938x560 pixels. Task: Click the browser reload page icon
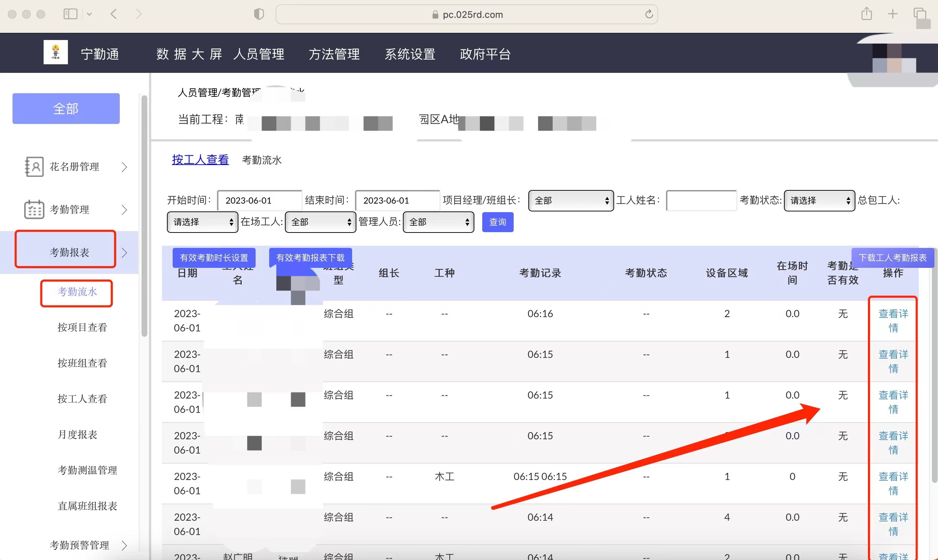coord(649,14)
